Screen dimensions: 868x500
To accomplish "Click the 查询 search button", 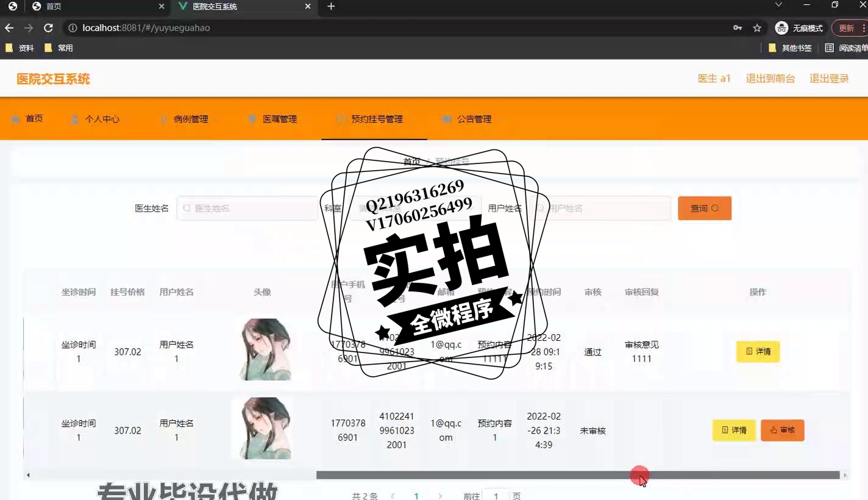I will point(705,209).
